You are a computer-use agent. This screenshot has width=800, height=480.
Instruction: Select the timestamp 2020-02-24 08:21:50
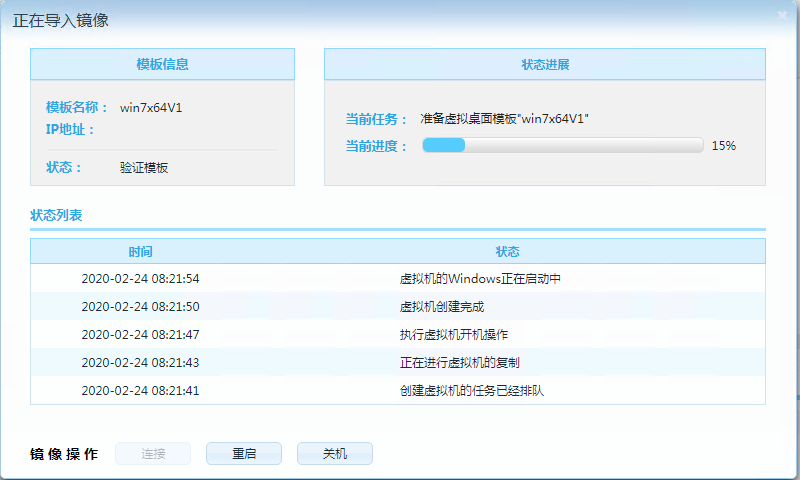140,307
